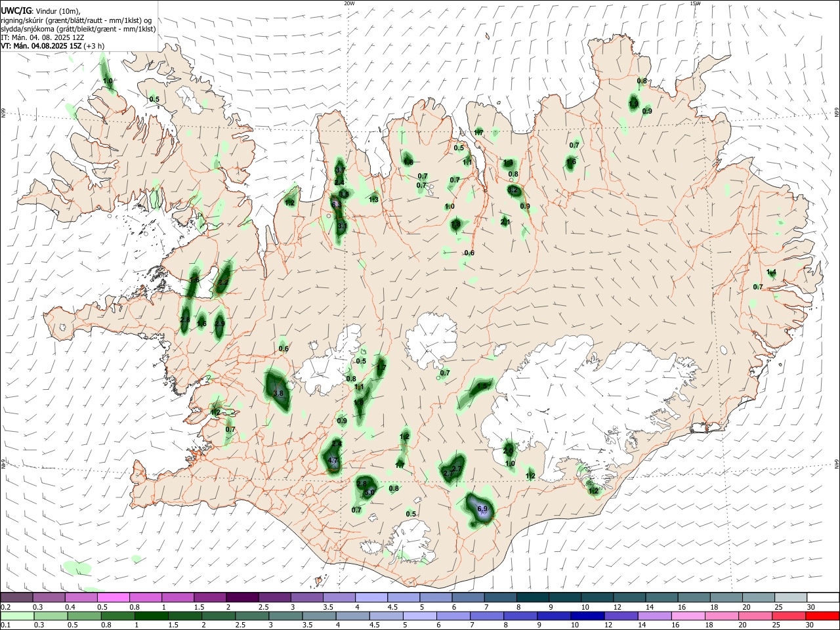Pick the purple 1.5 swatch, upper legend row
The height and width of the screenshot is (630, 840).
point(210,597)
